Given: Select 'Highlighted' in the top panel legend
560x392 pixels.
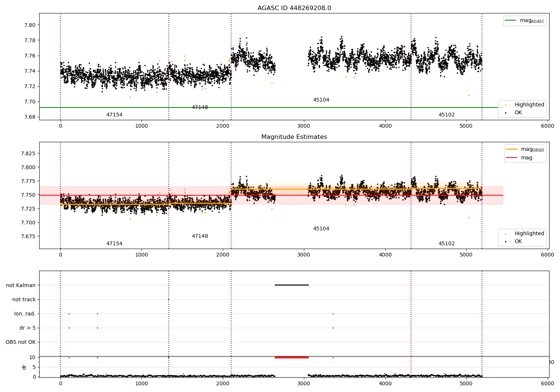Looking at the screenshot, I should coord(529,105).
